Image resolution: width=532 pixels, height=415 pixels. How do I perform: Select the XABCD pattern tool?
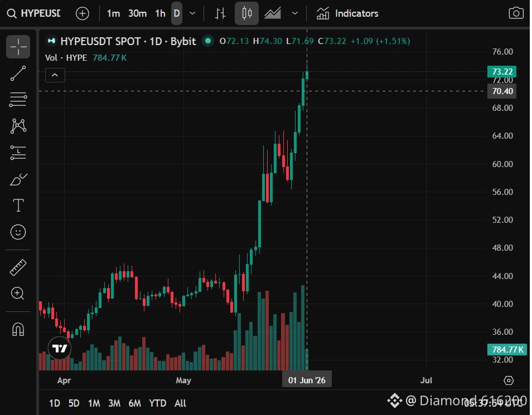click(x=18, y=126)
